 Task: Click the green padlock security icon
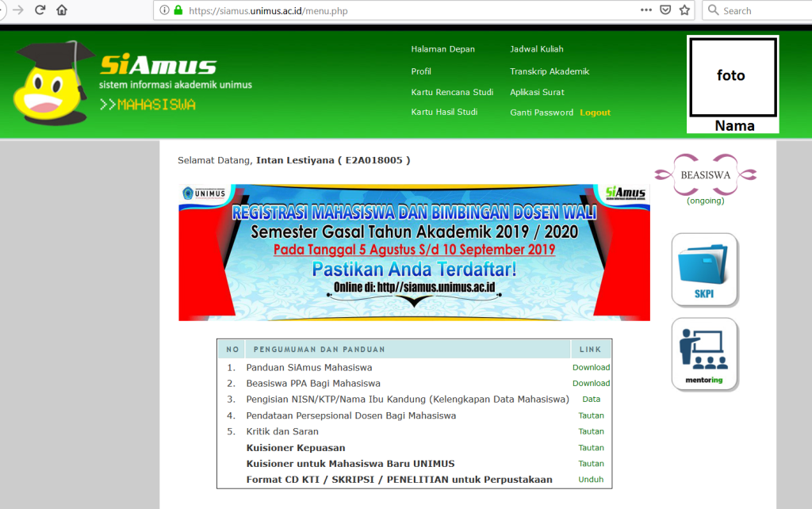pos(178,10)
